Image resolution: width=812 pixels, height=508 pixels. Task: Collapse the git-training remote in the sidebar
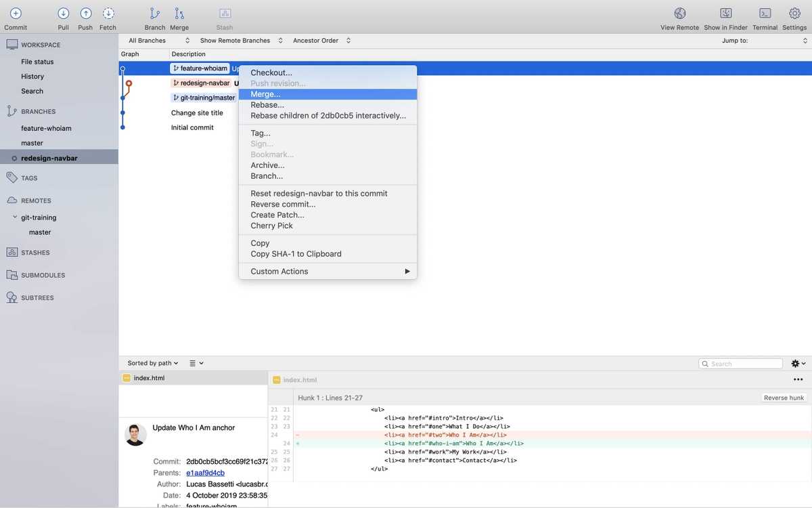pyautogui.click(x=14, y=217)
